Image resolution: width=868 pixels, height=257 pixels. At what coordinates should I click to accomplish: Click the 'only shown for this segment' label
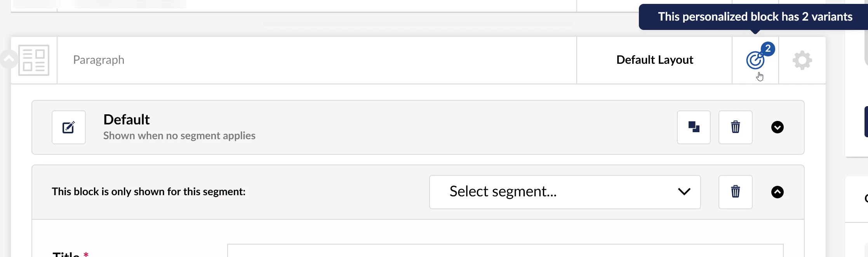[149, 192]
